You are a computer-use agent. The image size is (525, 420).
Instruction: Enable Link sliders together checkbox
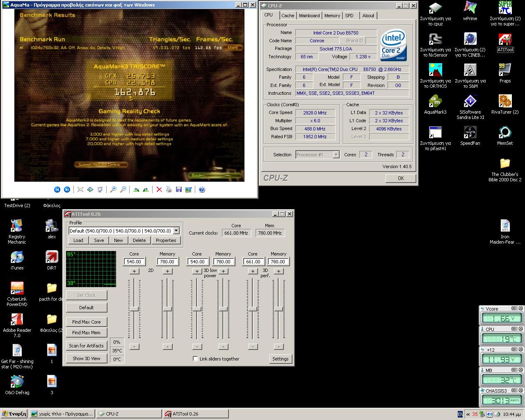195,358
